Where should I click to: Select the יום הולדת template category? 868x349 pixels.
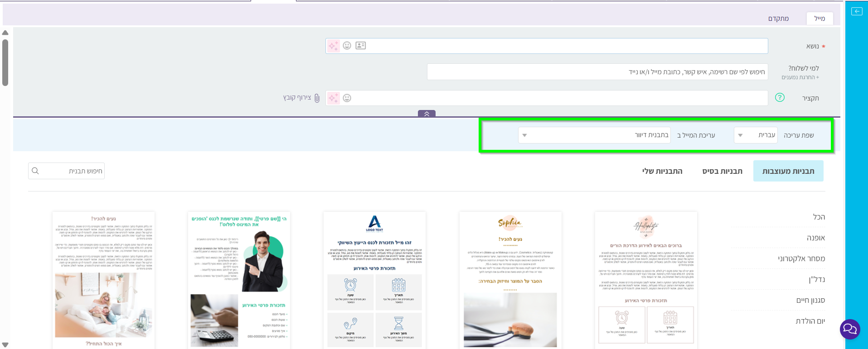click(x=810, y=321)
